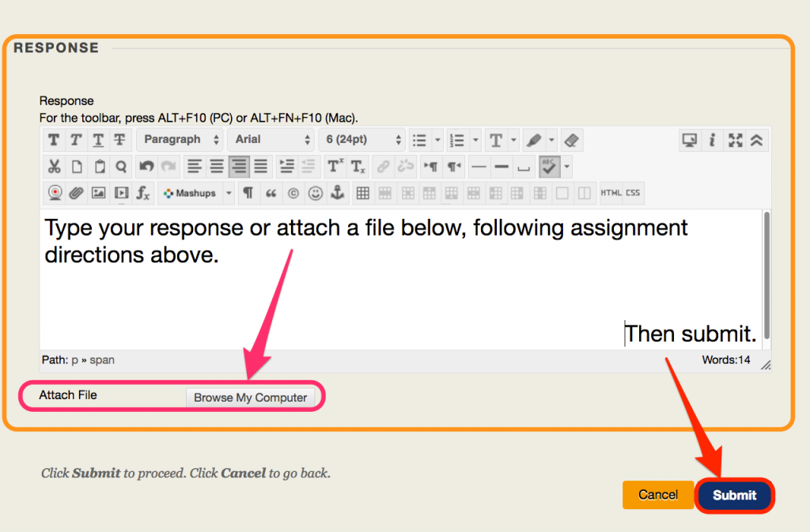Apply bold formatting in the editor

point(53,140)
